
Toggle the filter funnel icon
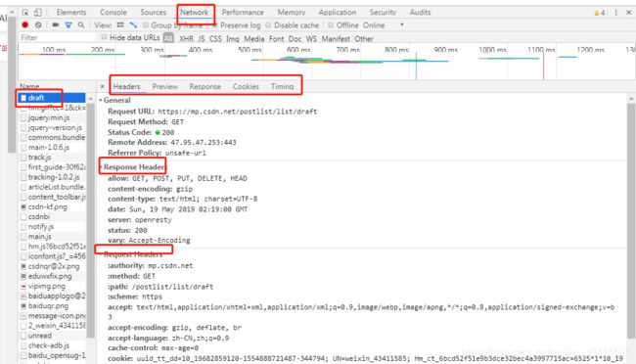68,25
